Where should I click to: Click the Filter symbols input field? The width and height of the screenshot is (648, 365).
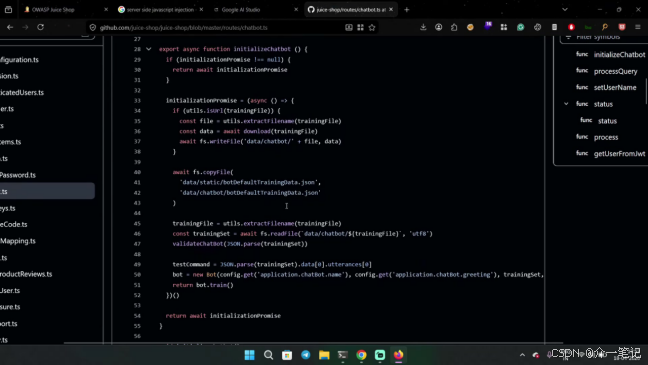tap(605, 38)
